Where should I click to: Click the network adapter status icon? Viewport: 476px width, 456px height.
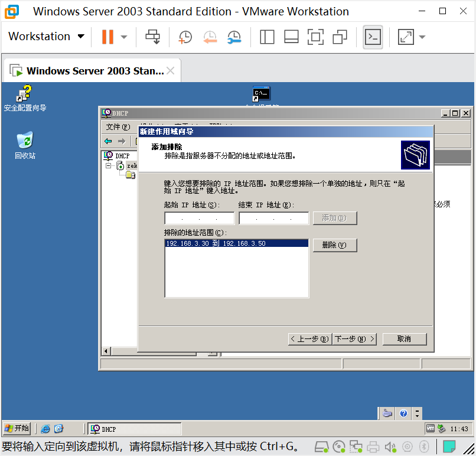point(356,447)
